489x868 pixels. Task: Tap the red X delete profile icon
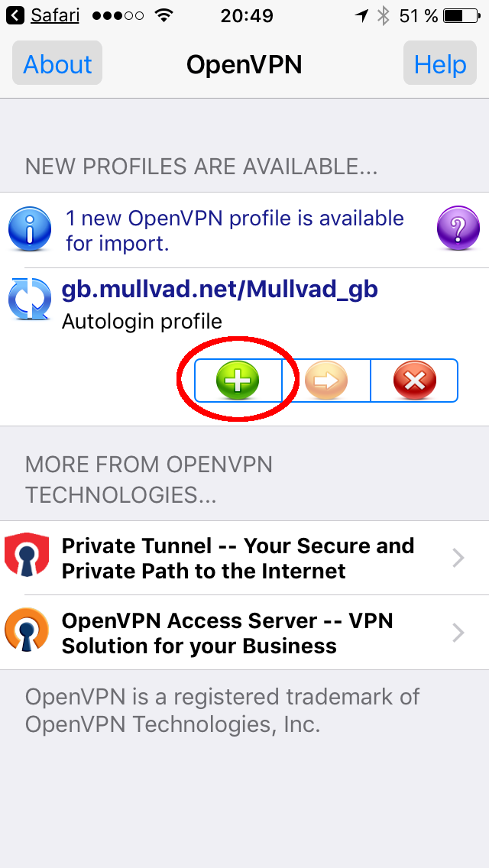[415, 381]
